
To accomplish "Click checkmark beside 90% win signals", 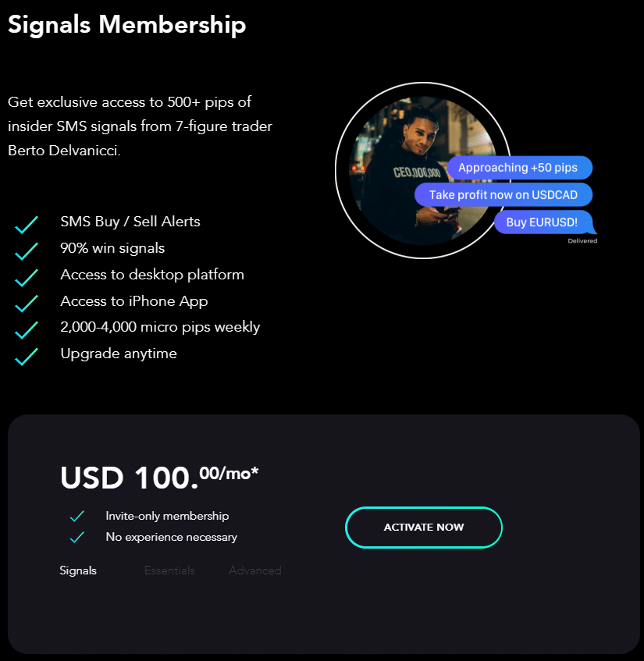I will click(27, 251).
